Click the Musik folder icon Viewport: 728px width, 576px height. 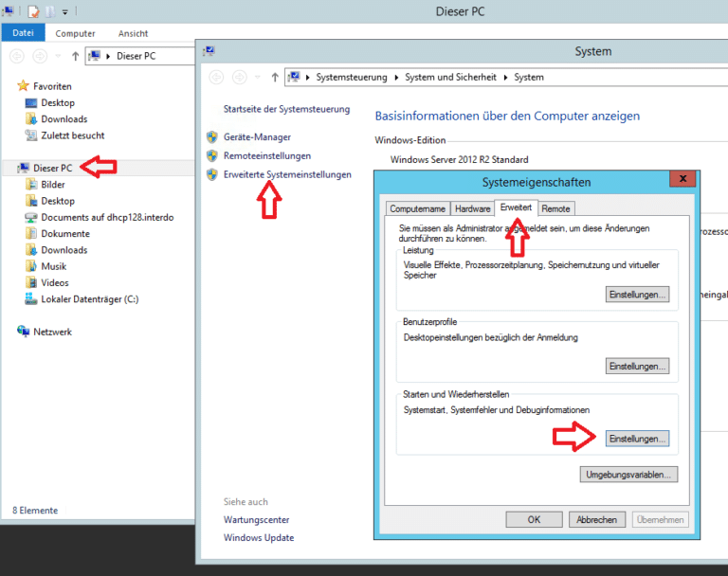pyautogui.click(x=32, y=267)
